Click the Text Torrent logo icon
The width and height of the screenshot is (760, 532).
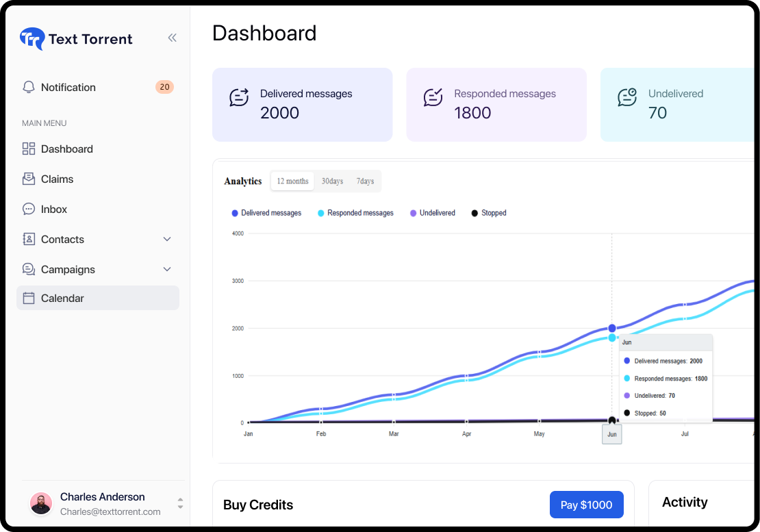(x=32, y=39)
